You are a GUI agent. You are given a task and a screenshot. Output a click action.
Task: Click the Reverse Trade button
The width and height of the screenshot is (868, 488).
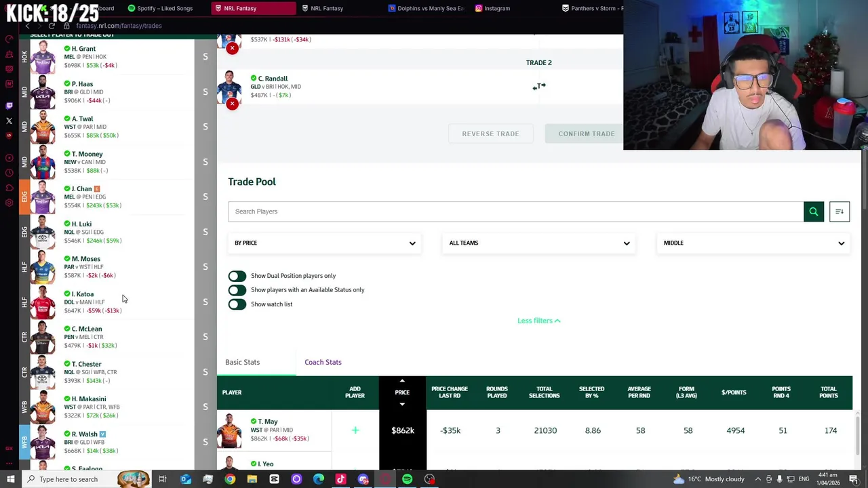(490, 134)
